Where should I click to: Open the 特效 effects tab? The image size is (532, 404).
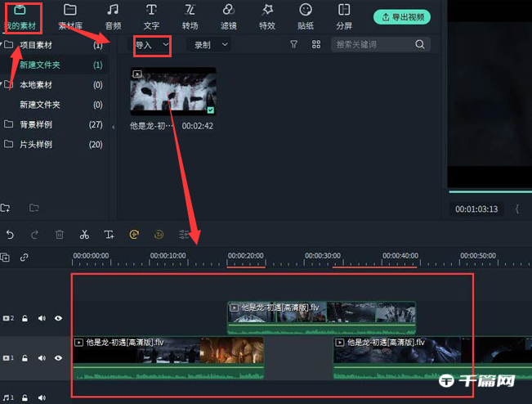[x=267, y=17]
